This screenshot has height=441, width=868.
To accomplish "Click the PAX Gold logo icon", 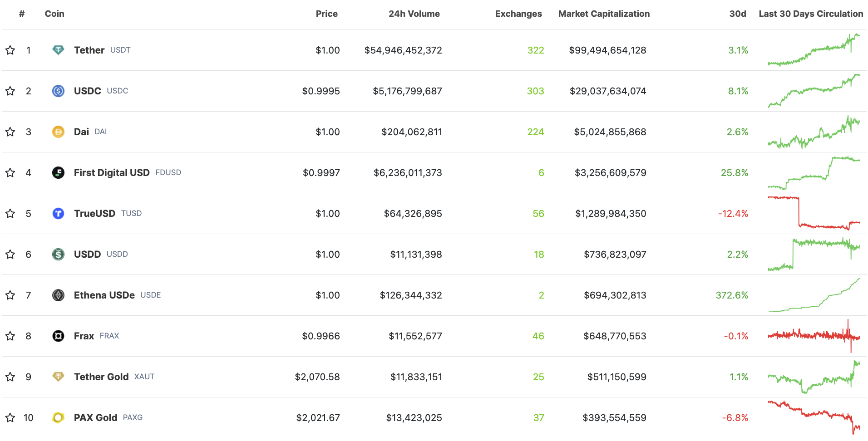I will tap(58, 417).
